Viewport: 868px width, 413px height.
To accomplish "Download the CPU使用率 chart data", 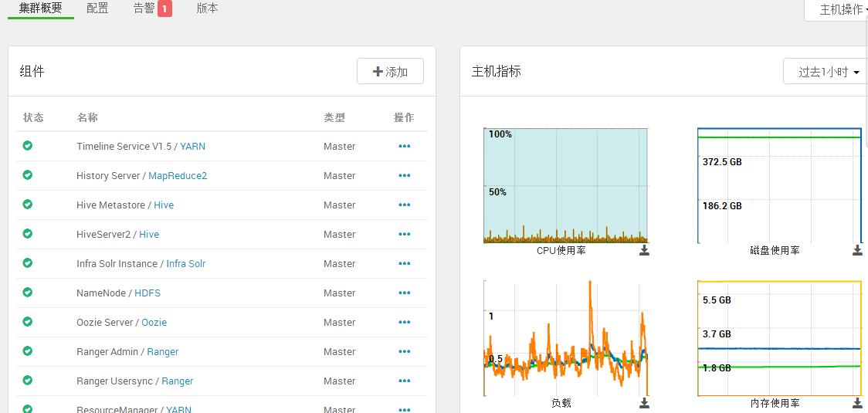I will coord(644,250).
